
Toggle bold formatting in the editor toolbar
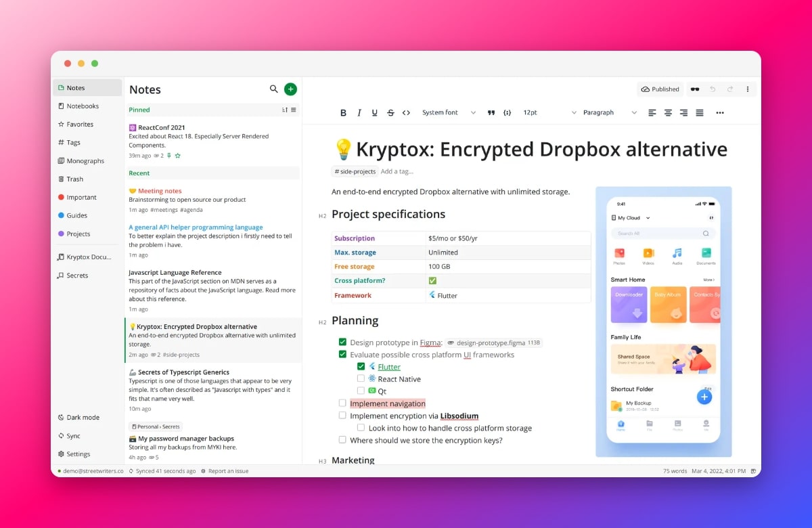343,112
